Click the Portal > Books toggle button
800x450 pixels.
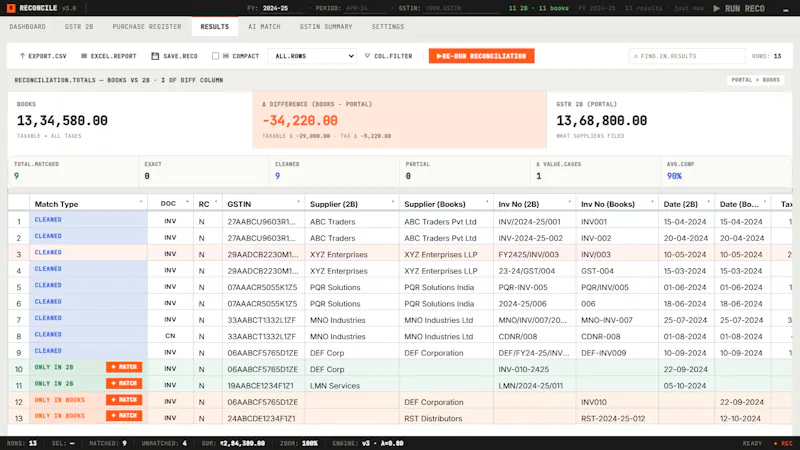[756, 80]
